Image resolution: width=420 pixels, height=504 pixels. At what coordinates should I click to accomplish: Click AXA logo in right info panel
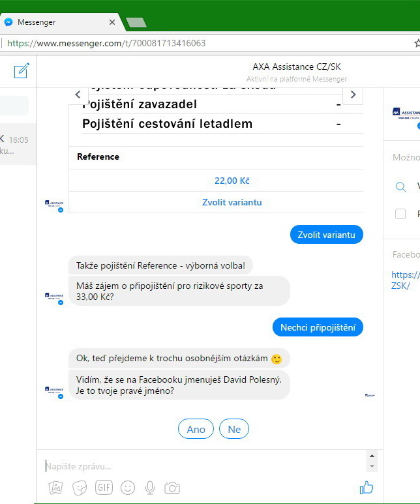coord(406,114)
